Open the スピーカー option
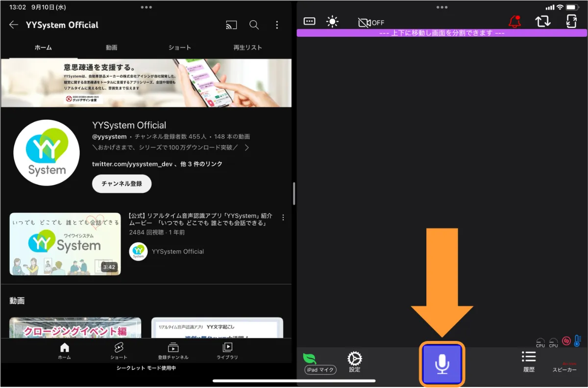The image size is (588, 388). [x=564, y=370]
